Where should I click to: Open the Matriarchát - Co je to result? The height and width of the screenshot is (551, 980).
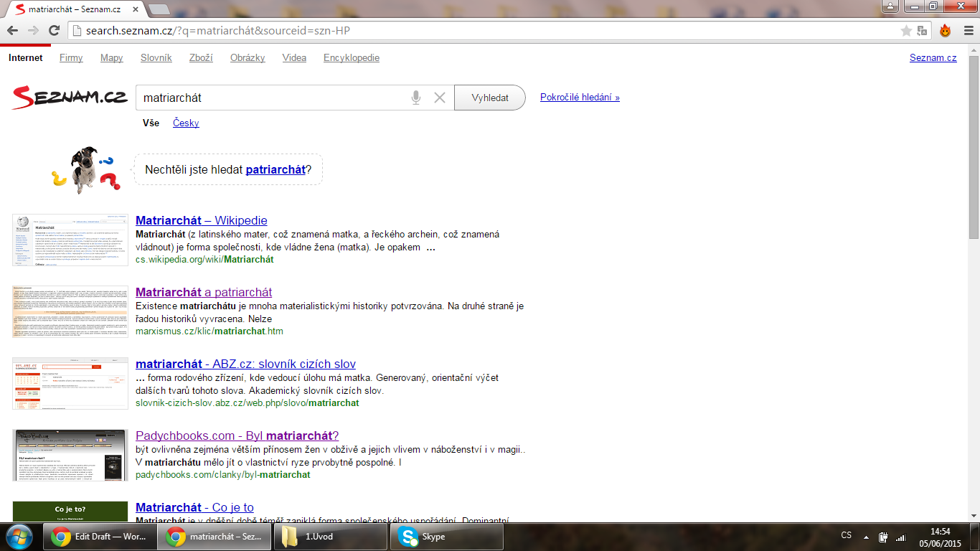click(x=194, y=507)
